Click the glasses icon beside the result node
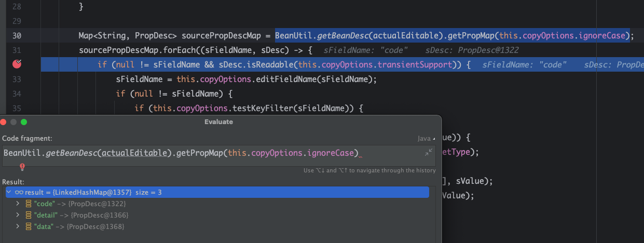 coord(19,193)
